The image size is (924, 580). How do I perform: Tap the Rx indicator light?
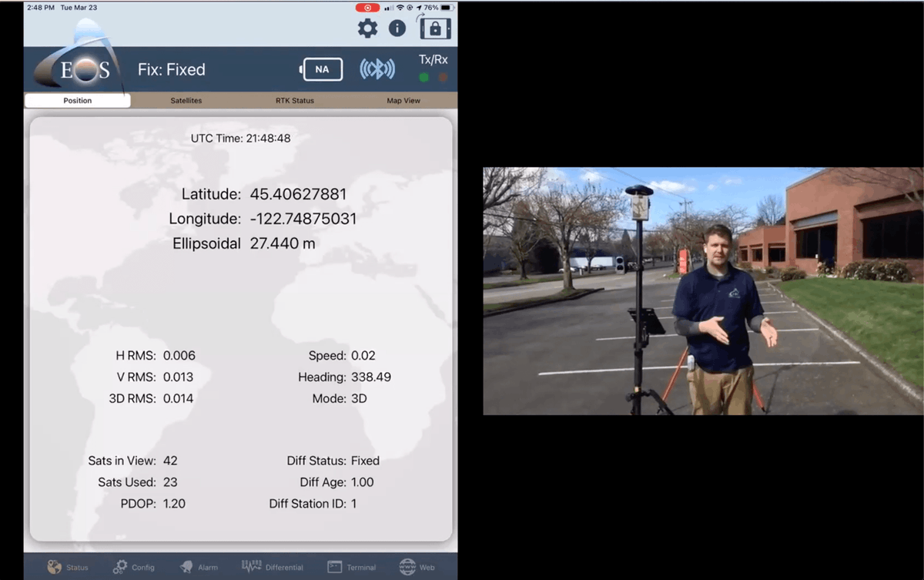click(444, 77)
